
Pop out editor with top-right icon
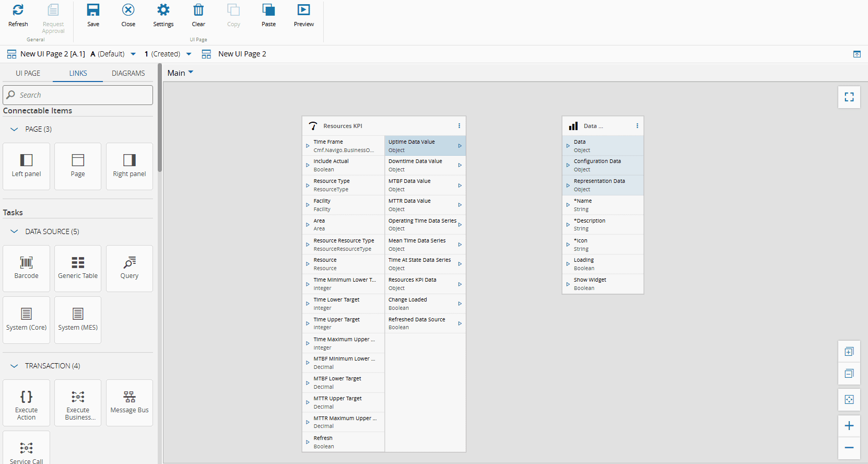point(857,54)
